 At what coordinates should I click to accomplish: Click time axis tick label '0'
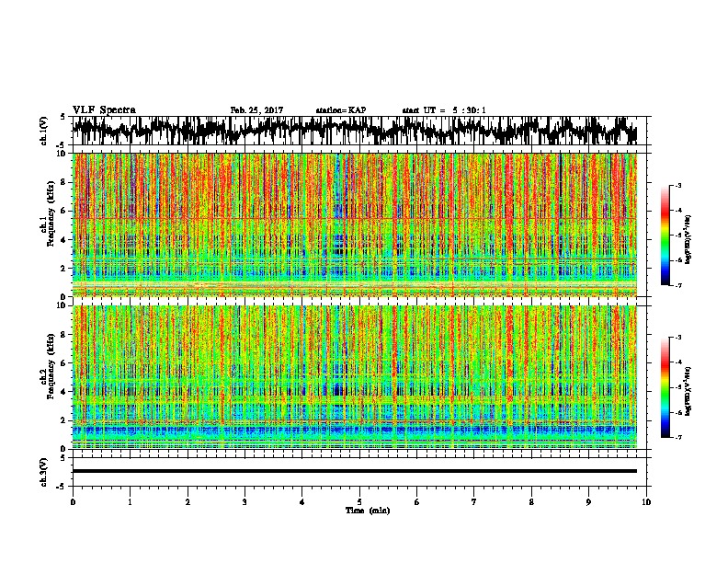[x=73, y=502]
